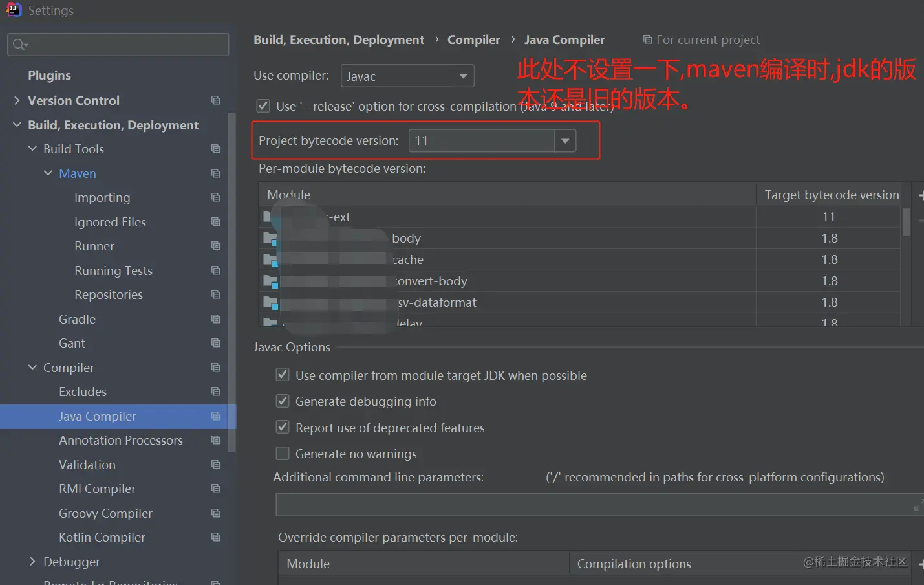Click project-level icon beside Compiler node
924x585 pixels.
pos(216,368)
